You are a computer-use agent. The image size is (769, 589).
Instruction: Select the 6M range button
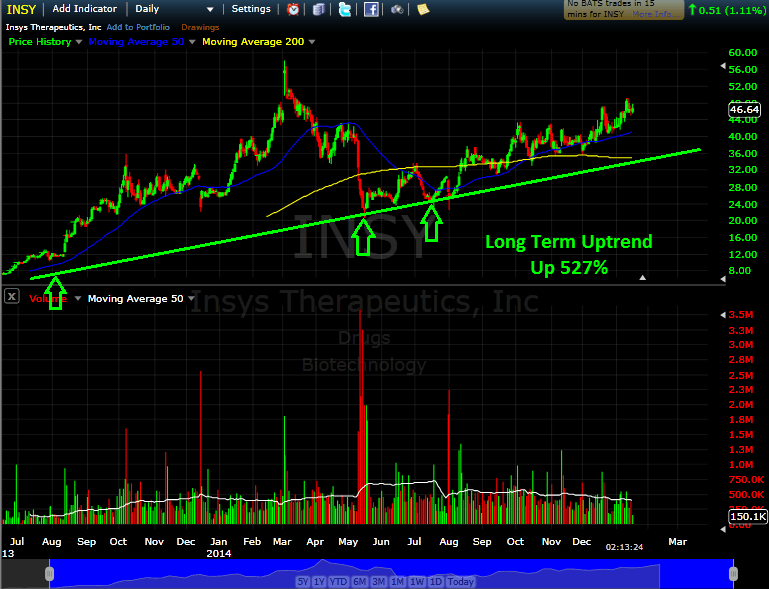coord(359,582)
